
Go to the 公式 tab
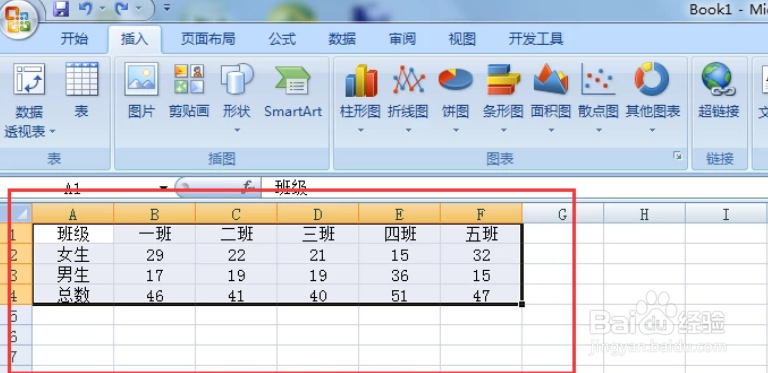coord(282,39)
